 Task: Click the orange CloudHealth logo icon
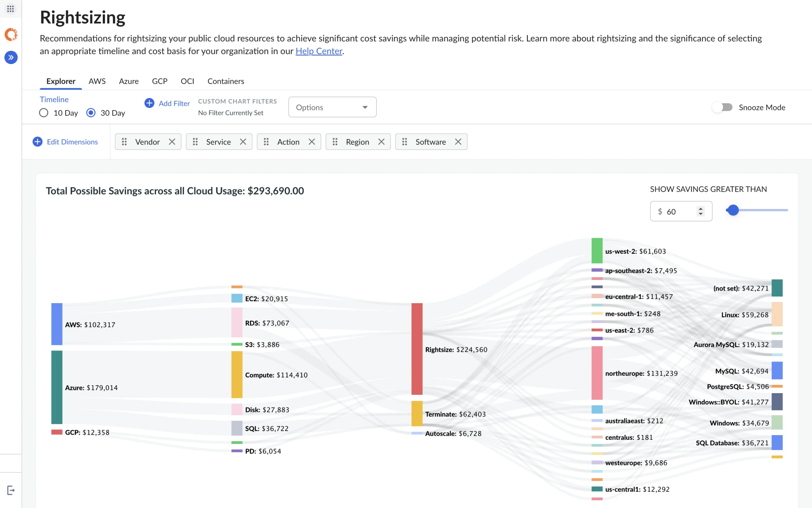coord(11,34)
